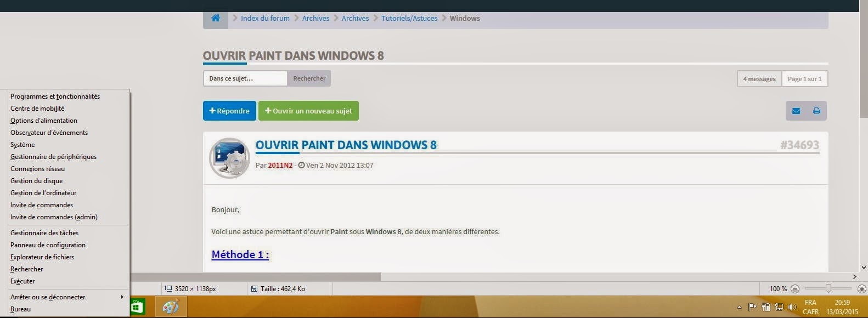Click the forum home icon in breadcrumb
This screenshot has height=318, width=868.
(216, 18)
